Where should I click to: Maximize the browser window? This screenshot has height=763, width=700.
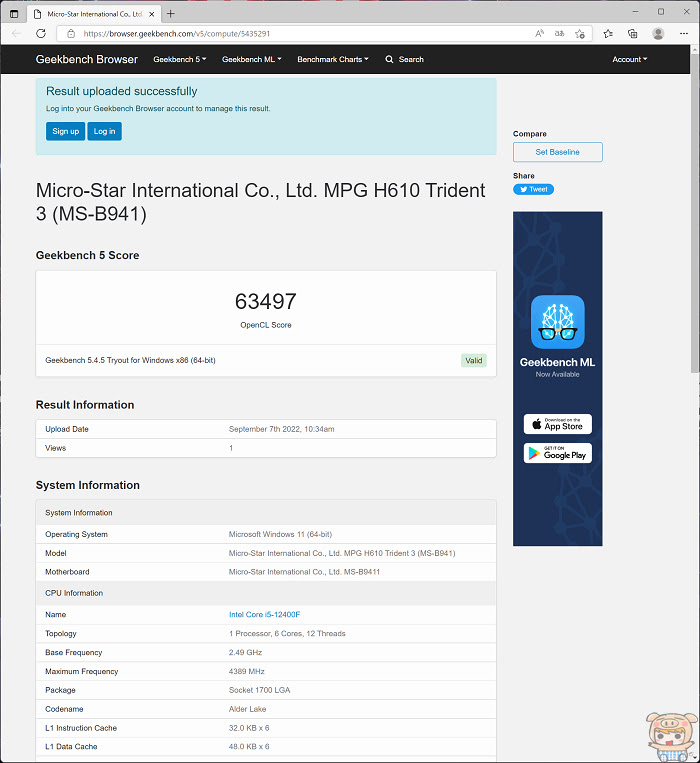point(661,12)
